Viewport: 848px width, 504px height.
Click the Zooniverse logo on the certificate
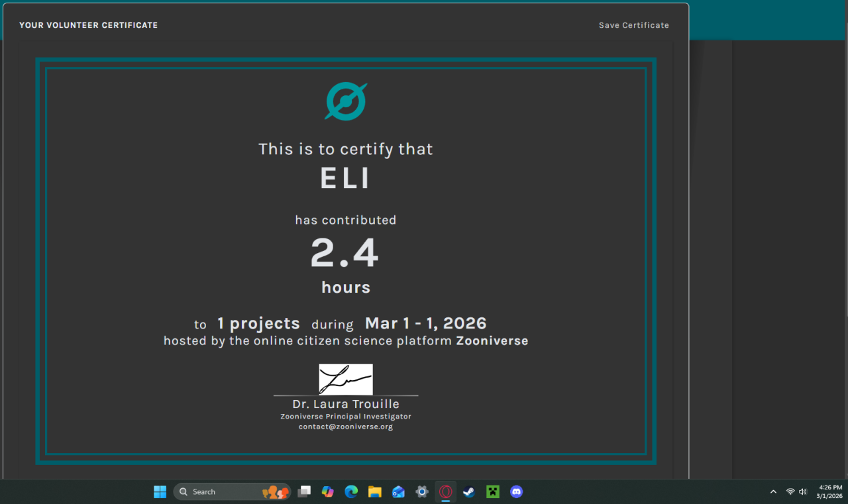[x=346, y=101]
